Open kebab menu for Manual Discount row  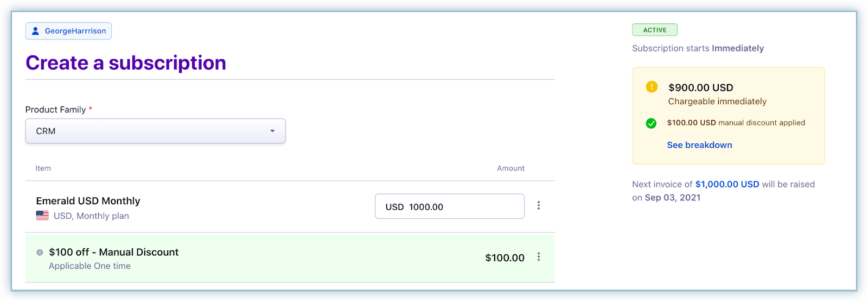[x=539, y=257]
